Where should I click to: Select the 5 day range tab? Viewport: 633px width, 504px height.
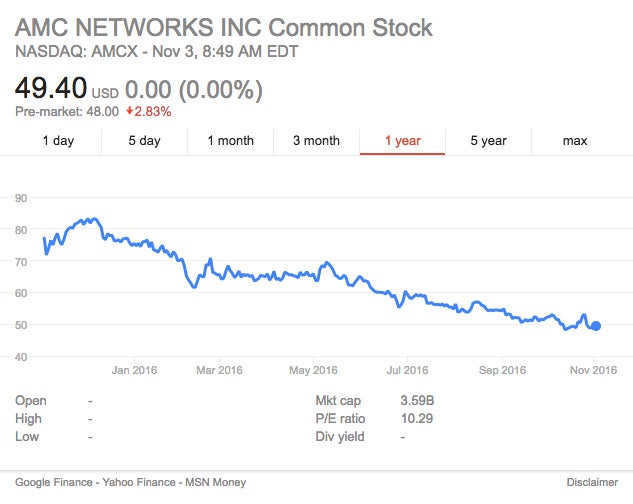tap(144, 141)
